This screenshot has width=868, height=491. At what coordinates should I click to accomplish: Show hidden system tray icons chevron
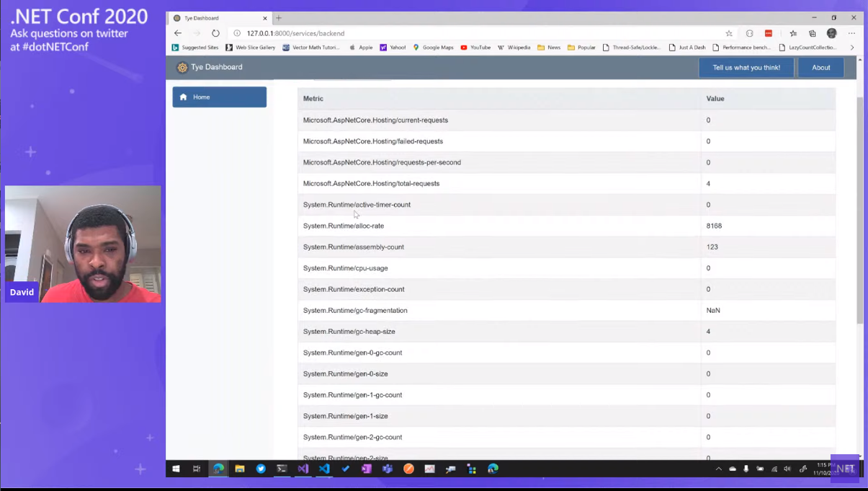pyautogui.click(x=718, y=469)
